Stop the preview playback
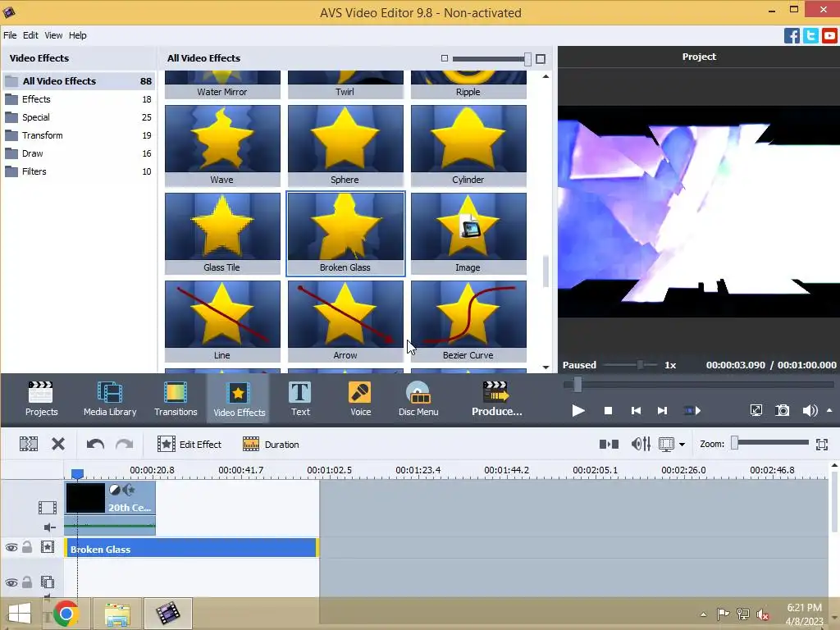Image resolution: width=840 pixels, height=630 pixels. 608,411
